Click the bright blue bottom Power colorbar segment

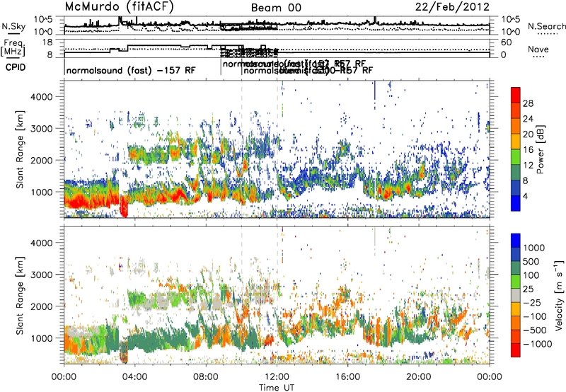point(516,203)
